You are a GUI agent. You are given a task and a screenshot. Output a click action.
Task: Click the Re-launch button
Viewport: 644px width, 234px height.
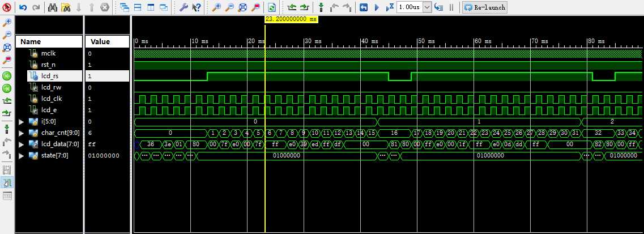click(485, 7)
